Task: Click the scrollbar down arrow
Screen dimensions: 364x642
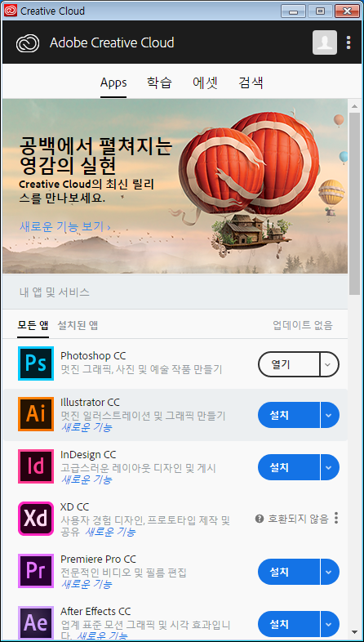Action: [x=355, y=631]
